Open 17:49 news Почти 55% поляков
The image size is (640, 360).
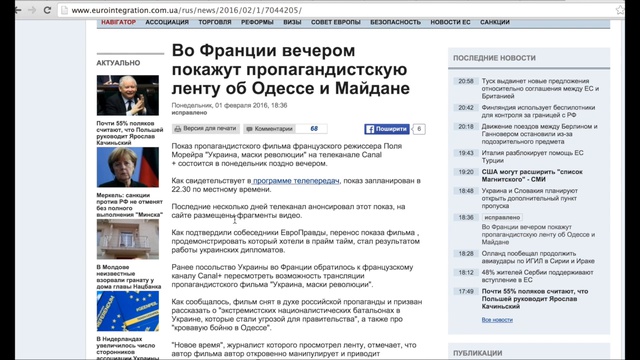pyautogui.click(x=535, y=299)
